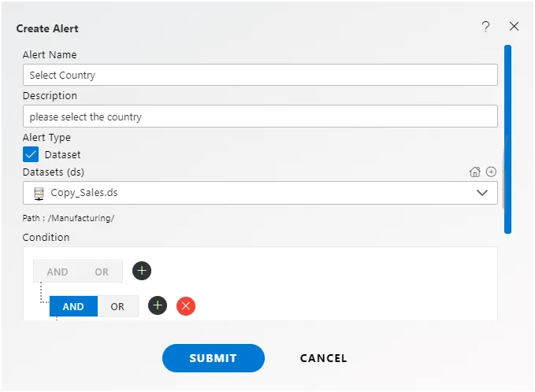The height and width of the screenshot is (392, 535).
Task: Click the CANCEL button
Action: pos(324,358)
